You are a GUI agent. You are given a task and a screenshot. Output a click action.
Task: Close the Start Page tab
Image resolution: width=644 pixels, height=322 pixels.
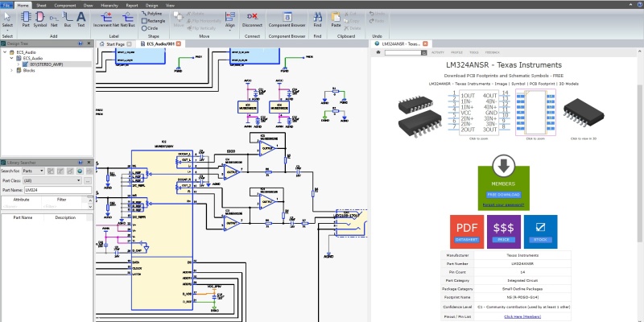[129, 44]
